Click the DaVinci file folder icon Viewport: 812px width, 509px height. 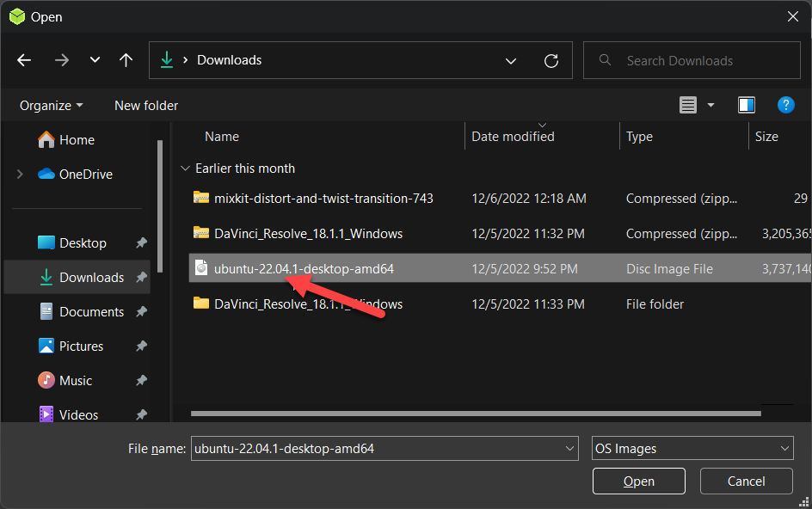point(201,303)
